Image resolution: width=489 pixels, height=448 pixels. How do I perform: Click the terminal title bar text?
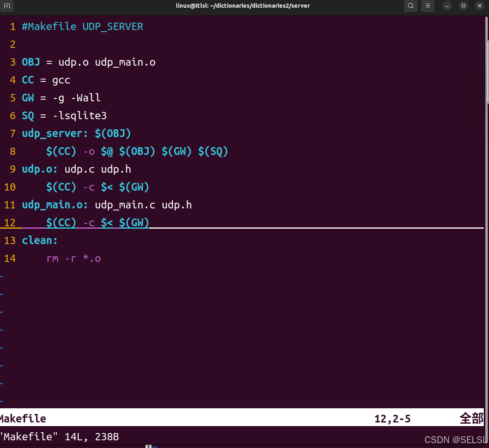pos(243,6)
